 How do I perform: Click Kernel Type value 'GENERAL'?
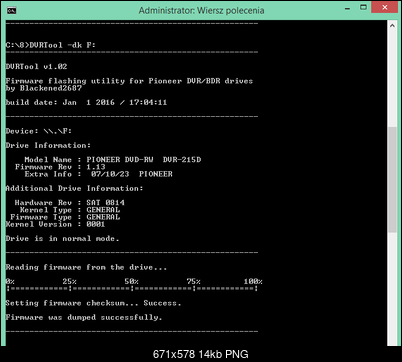click(x=103, y=210)
